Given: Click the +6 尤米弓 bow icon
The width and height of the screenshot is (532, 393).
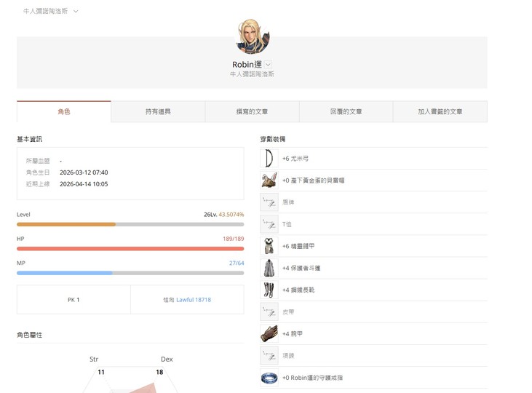Looking at the screenshot, I should [269, 158].
